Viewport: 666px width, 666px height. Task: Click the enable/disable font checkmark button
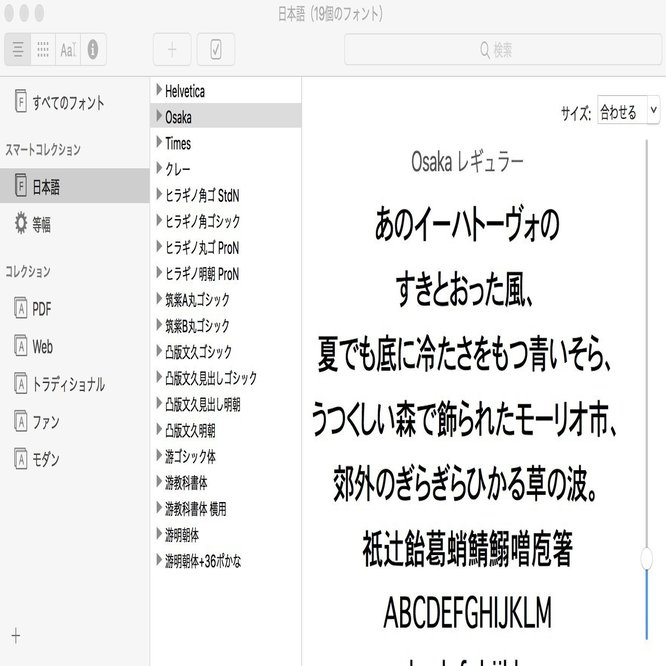(216, 50)
